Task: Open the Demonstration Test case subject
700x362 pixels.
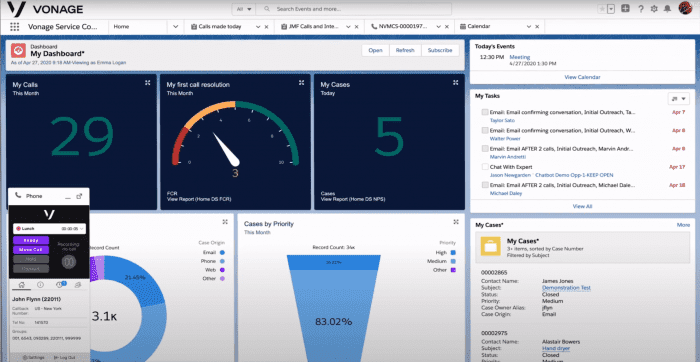Action: 566,288
